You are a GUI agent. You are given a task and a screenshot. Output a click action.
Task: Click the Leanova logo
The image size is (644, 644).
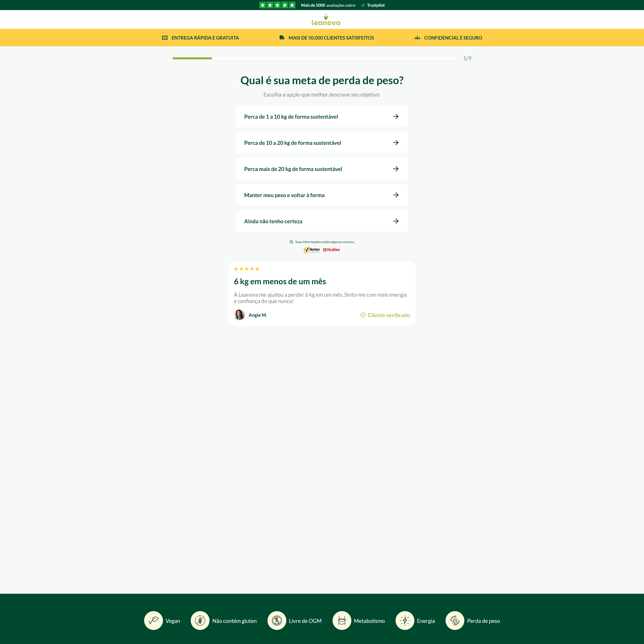pos(326,20)
